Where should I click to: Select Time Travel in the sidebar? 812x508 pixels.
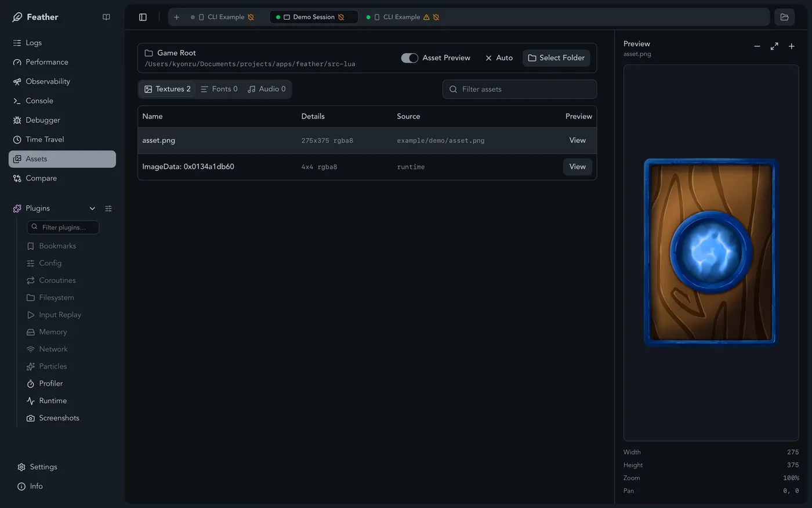coord(62,139)
